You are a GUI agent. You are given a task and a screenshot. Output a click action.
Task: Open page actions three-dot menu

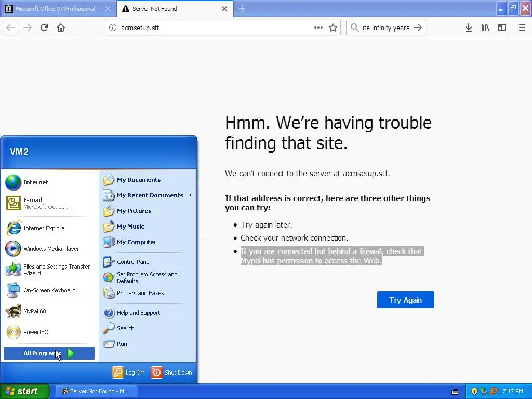click(x=318, y=28)
